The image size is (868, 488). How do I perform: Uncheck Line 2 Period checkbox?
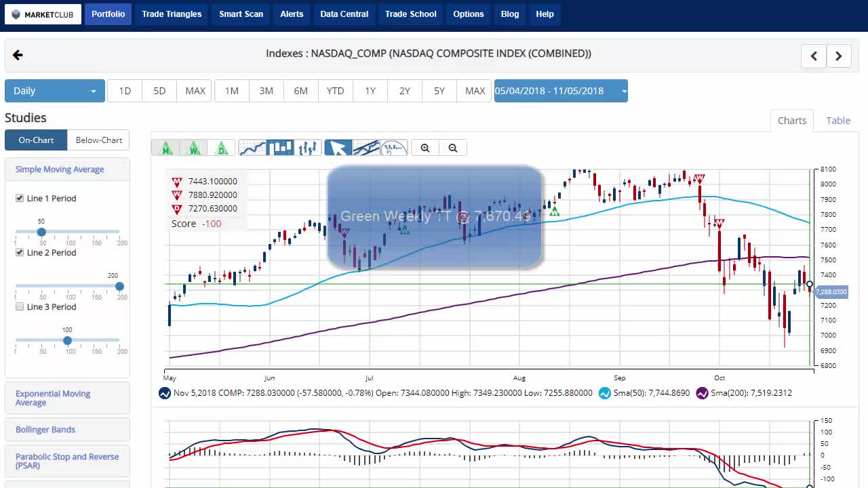point(20,252)
